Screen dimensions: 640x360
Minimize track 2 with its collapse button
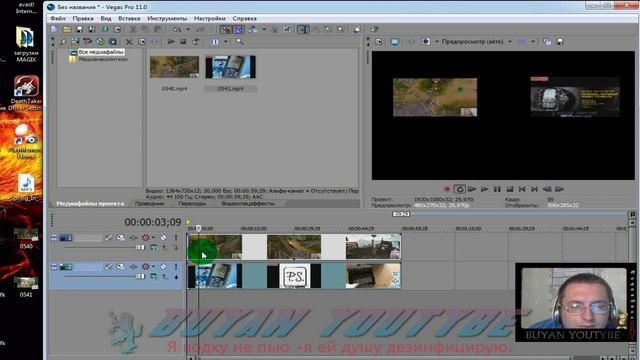[54, 267]
